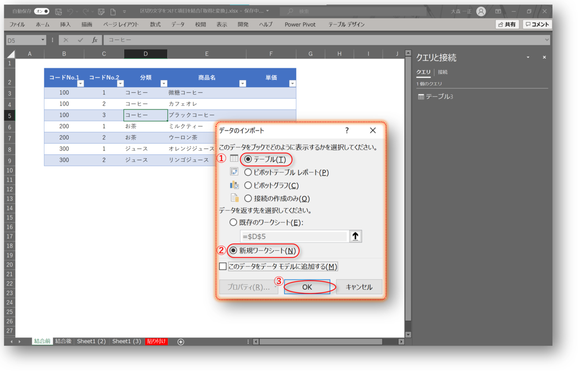582x392 pixels.
Task: Select the ピボットグラフ(C) radio option
Action: point(248,185)
